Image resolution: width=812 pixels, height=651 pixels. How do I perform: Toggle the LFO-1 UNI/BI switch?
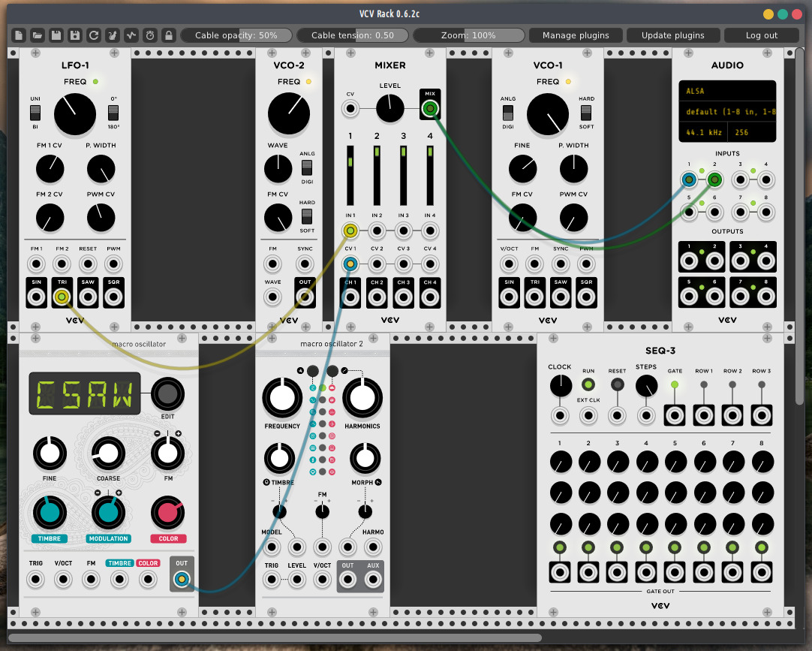35,113
